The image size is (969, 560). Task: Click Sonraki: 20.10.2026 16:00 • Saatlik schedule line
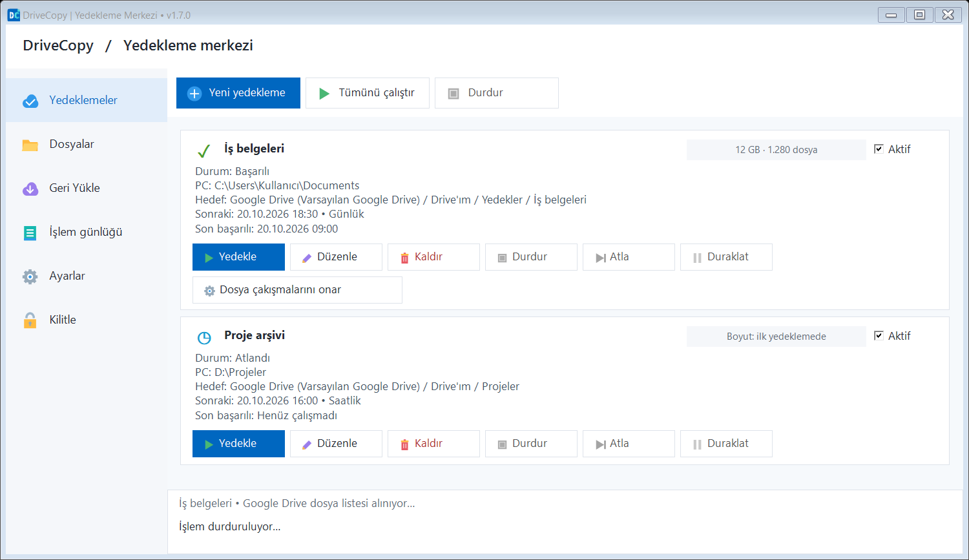[x=278, y=401]
